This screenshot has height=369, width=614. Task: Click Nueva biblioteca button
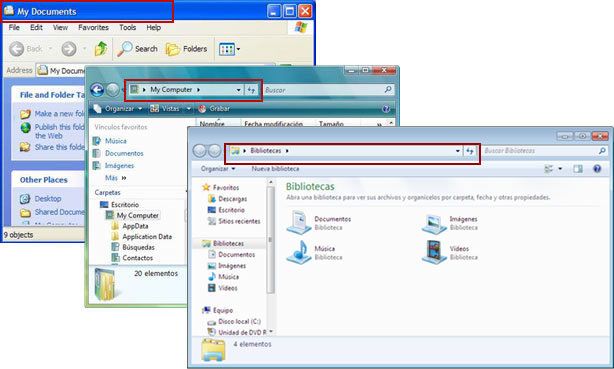point(275,169)
